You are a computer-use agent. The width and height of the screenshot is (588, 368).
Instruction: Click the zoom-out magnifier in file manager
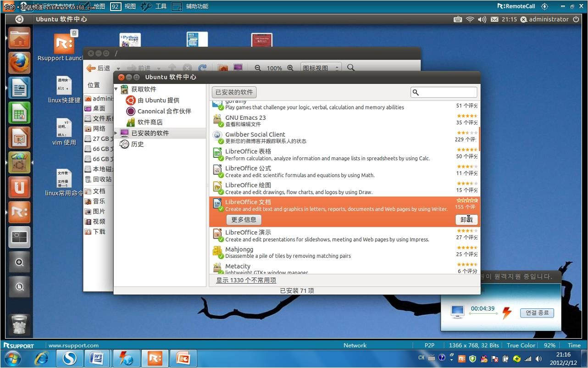[258, 68]
